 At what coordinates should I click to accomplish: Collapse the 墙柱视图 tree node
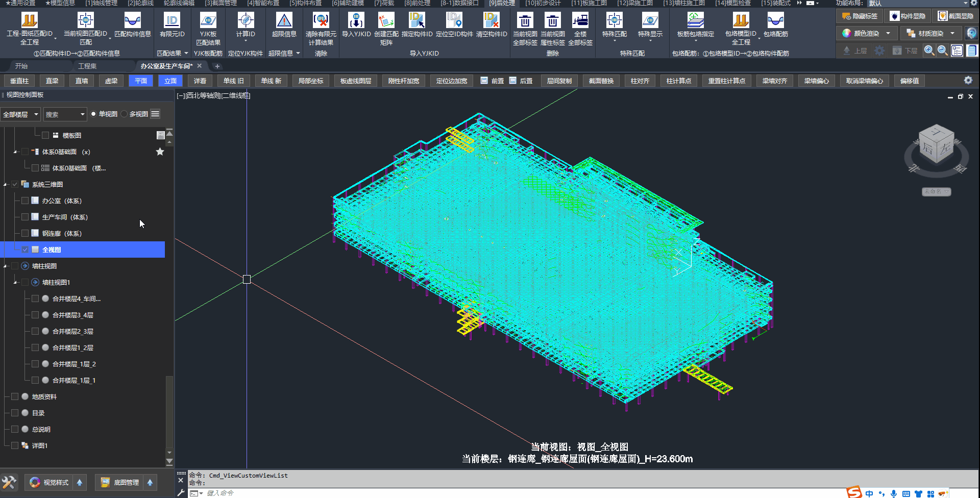point(6,266)
